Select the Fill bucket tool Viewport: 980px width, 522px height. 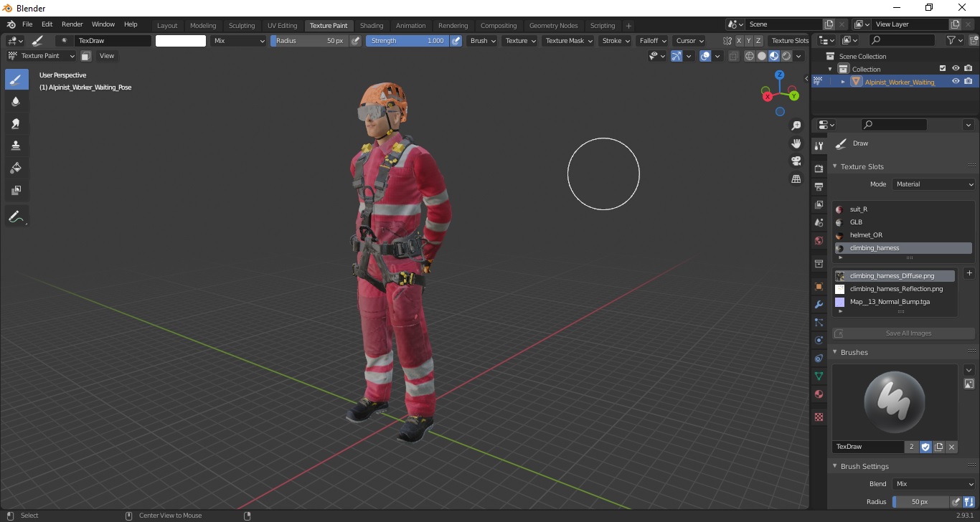pyautogui.click(x=16, y=168)
